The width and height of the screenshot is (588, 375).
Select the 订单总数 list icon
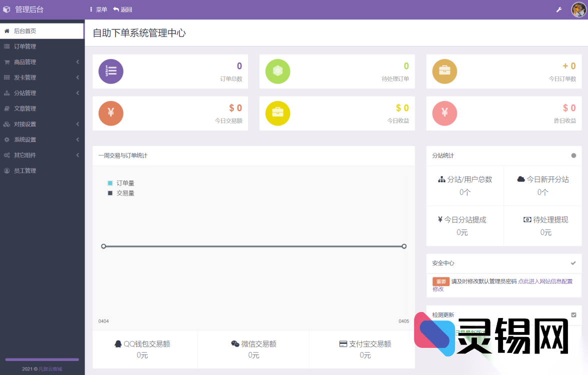110,71
